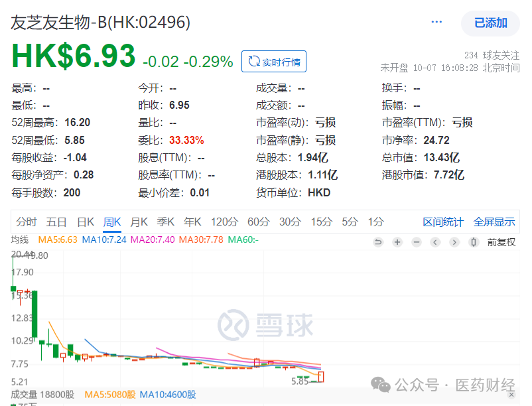Switch to the 分时 chart tab
Screen dimensions: 532x406
click(27, 222)
